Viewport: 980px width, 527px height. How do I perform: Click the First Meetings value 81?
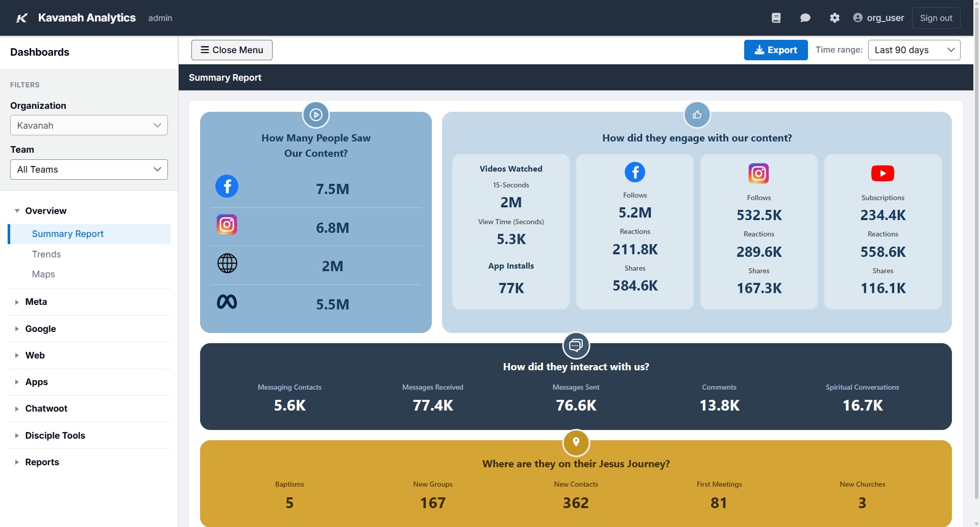point(719,503)
